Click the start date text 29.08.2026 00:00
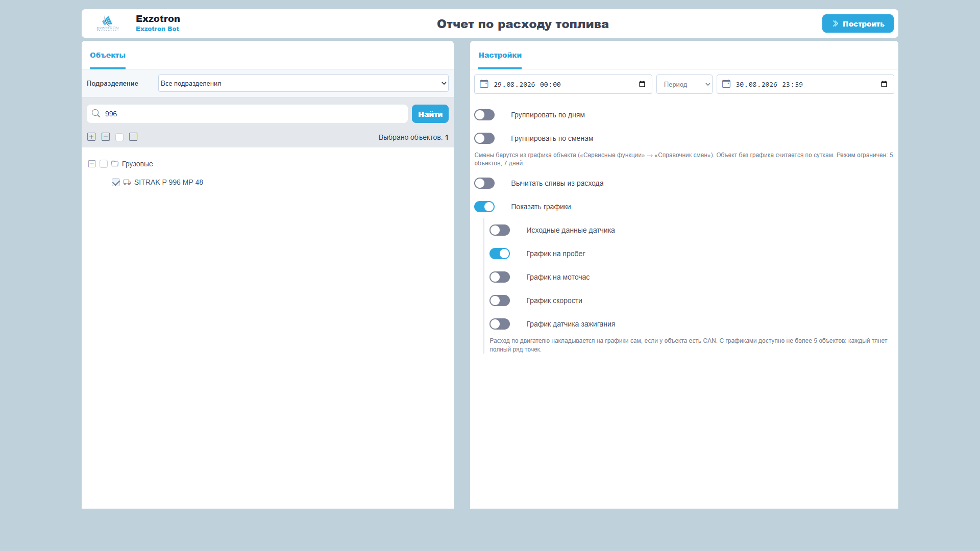Image resolution: width=980 pixels, height=551 pixels. (x=527, y=85)
